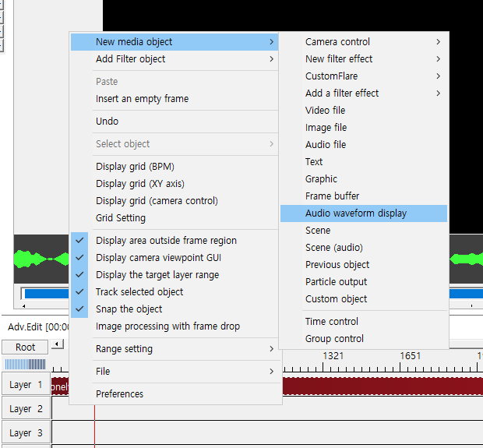Select Undo from the context menu
483x448 pixels.
point(175,122)
